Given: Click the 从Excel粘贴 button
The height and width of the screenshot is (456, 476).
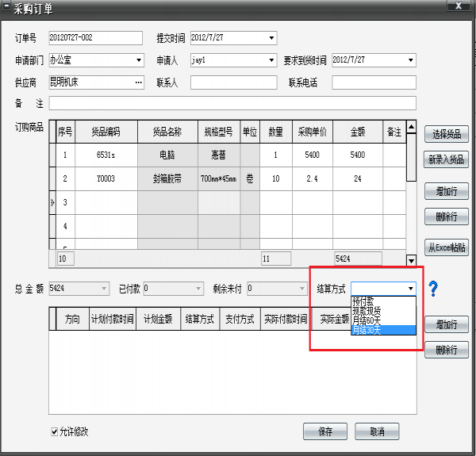Looking at the screenshot, I should click(447, 247).
